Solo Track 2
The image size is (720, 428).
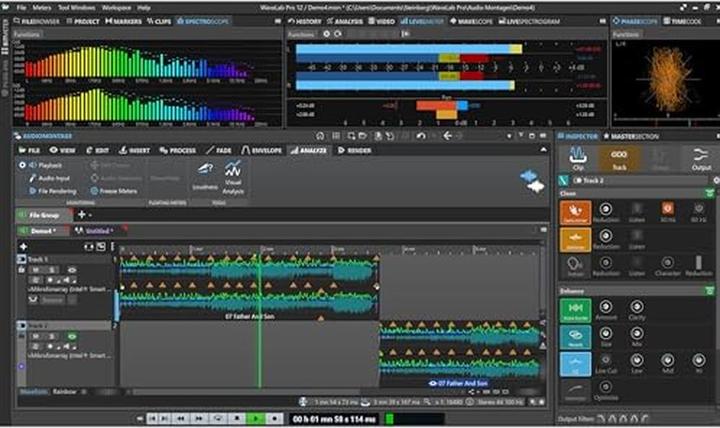point(51,336)
